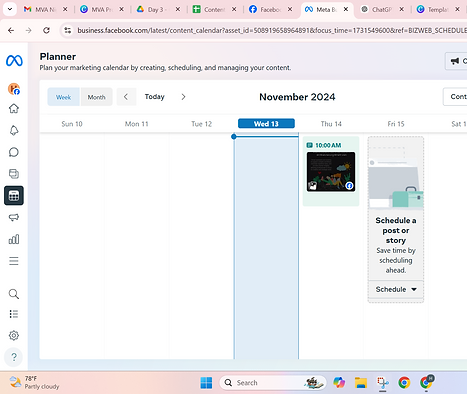Open the browser tab search dropdown
The width and height of the screenshot is (467, 394).
tap(10, 9)
